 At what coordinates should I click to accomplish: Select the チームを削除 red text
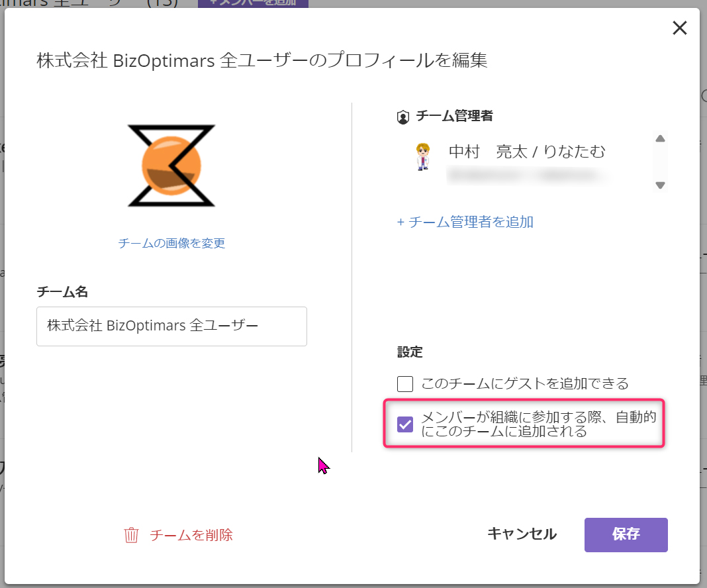(191, 535)
